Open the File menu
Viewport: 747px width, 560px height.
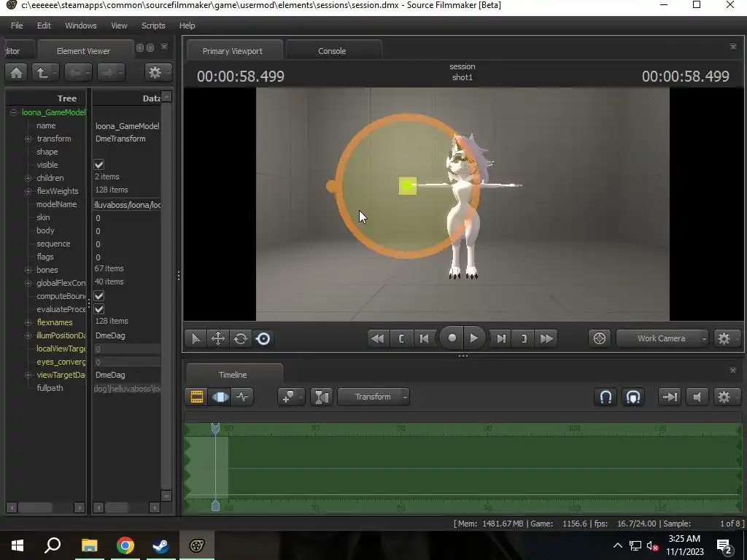pos(17,26)
